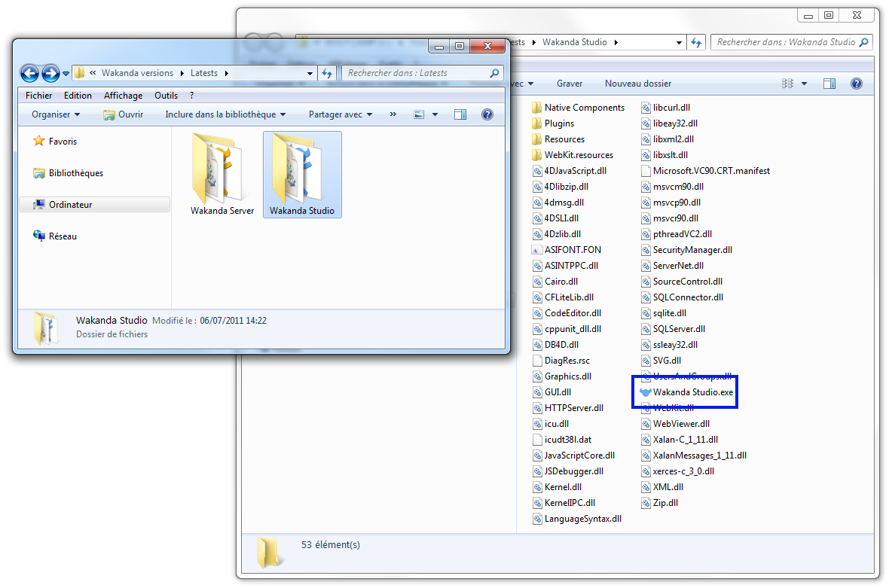Expand 'Partager avec' dropdown in Latests window
This screenshot has height=588, width=889.
pos(341,114)
